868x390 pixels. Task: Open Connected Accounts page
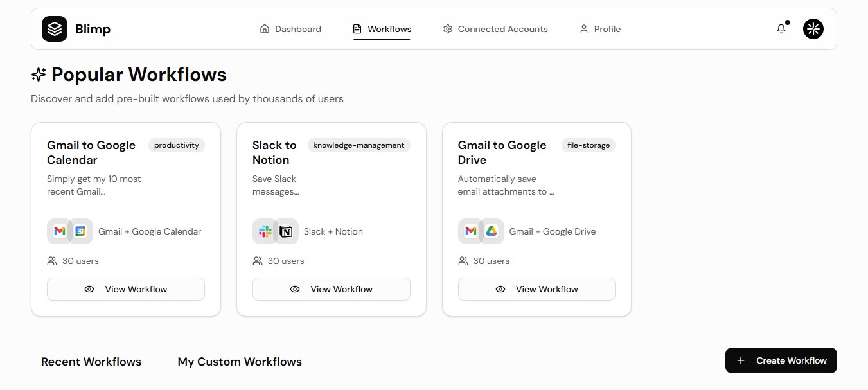(x=495, y=29)
